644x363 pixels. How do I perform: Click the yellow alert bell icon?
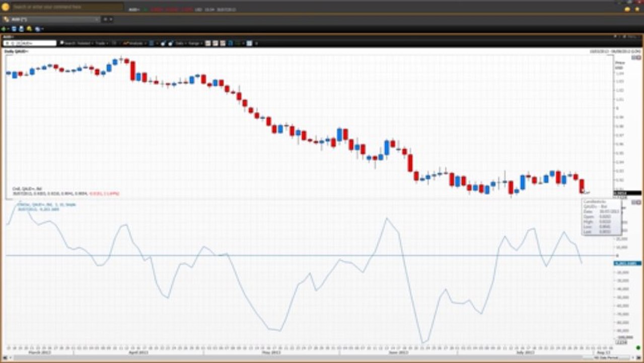coord(29,29)
